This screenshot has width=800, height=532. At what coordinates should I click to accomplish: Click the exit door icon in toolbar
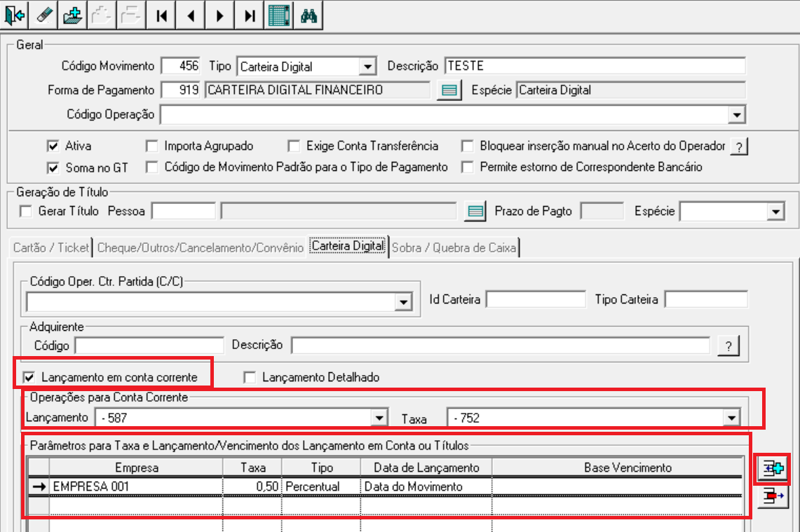(14, 15)
